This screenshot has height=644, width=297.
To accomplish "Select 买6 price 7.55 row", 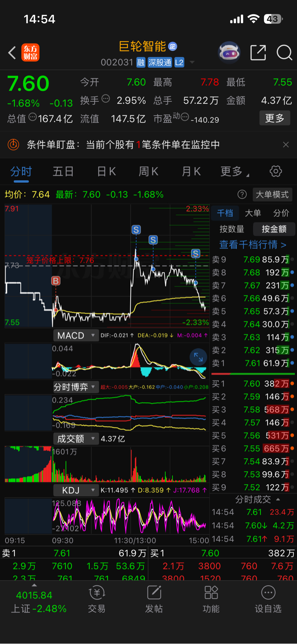I will click(253, 448).
